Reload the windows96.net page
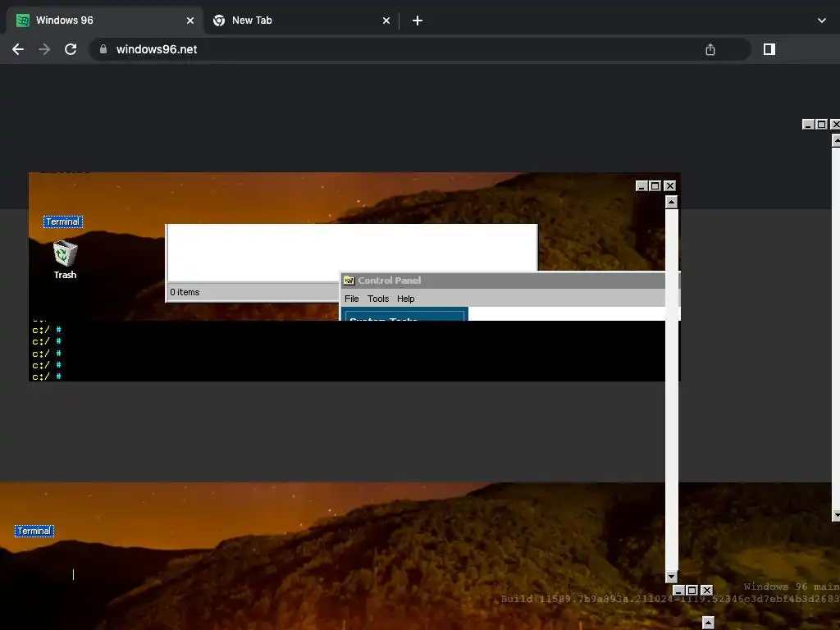The height and width of the screenshot is (630, 840). [x=71, y=49]
